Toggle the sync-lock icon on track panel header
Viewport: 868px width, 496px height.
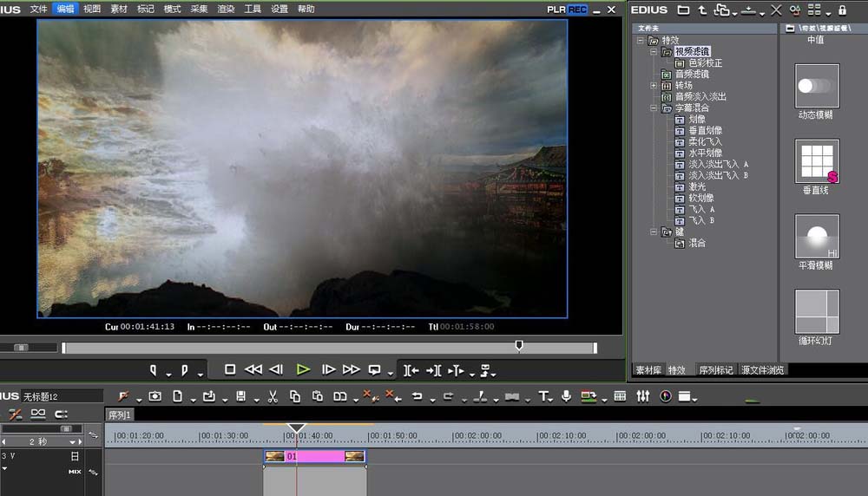click(x=94, y=435)
